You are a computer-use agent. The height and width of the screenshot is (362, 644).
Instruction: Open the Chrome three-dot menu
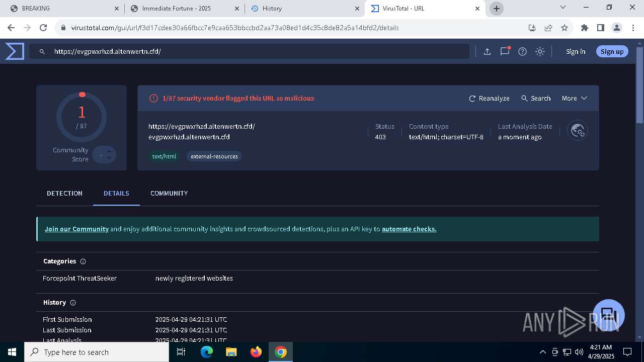pos(633,28)
